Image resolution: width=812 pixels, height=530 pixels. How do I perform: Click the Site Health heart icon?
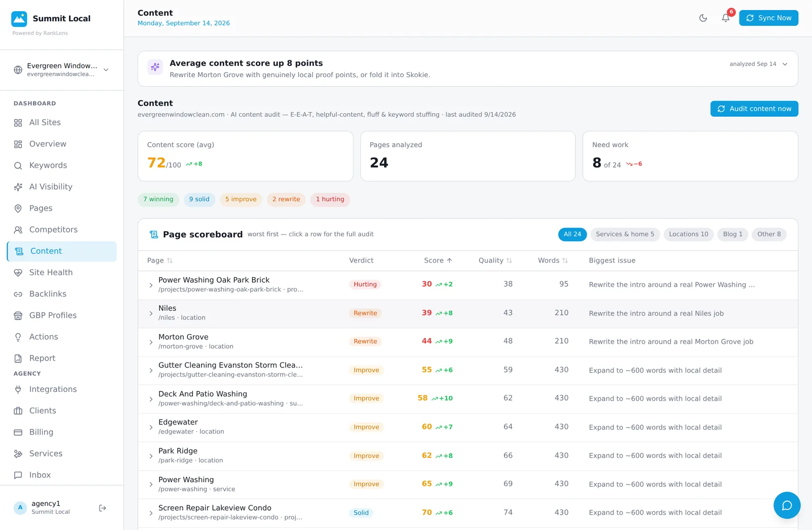coord(18,273)
